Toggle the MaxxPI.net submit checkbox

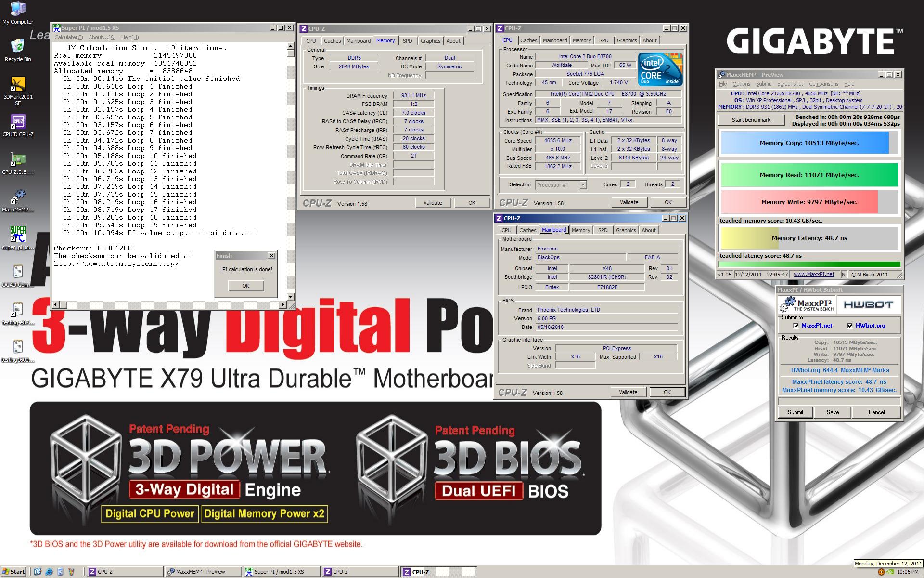796,326
